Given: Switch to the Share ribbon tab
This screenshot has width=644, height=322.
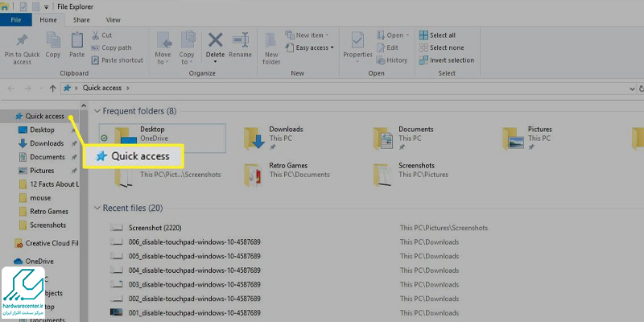Looking at the screenshot, I should (x=81, y=19).
